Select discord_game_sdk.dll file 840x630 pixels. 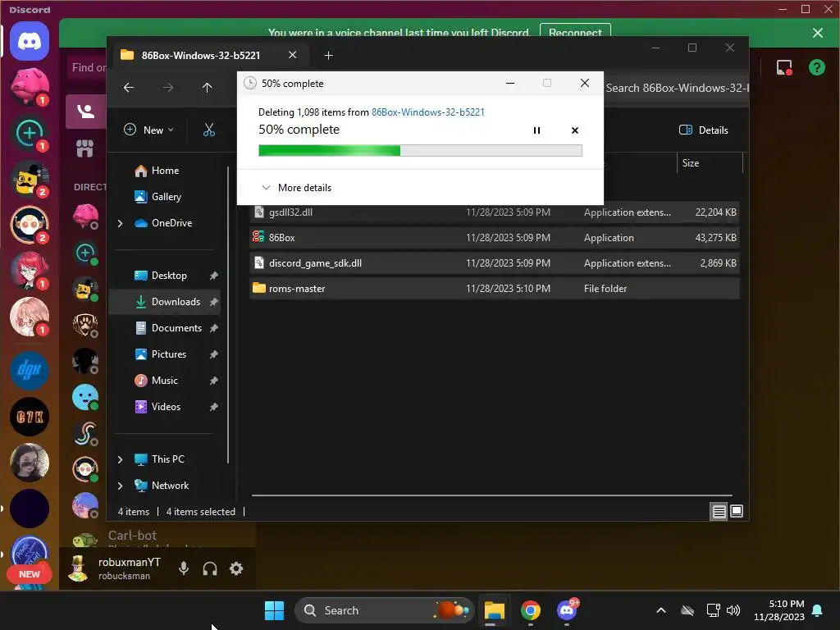(494, 263)
